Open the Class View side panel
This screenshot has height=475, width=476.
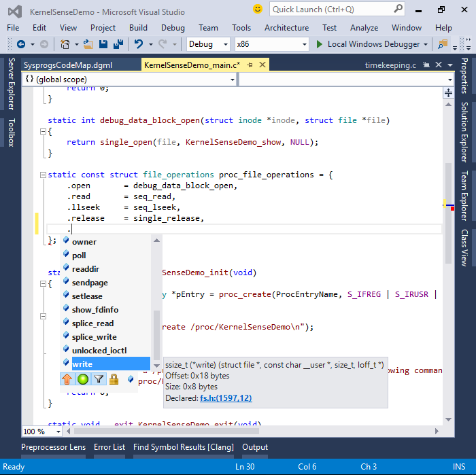click(464, 248)
